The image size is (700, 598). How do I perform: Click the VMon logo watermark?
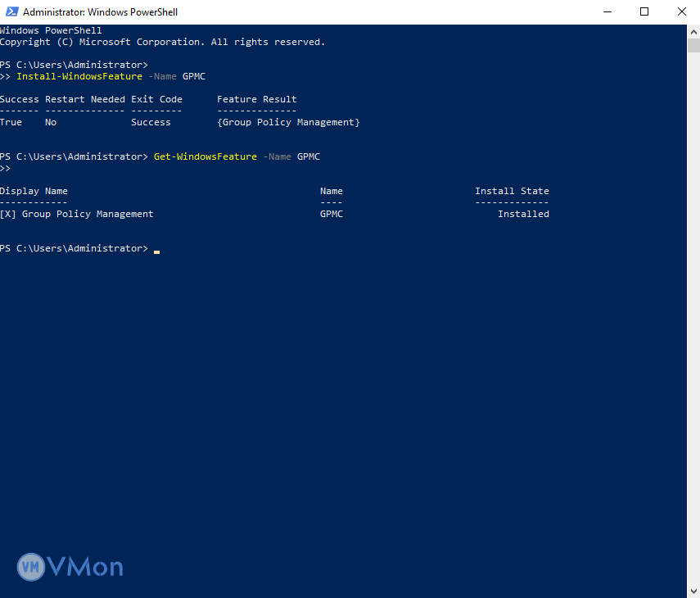[70, 566]
